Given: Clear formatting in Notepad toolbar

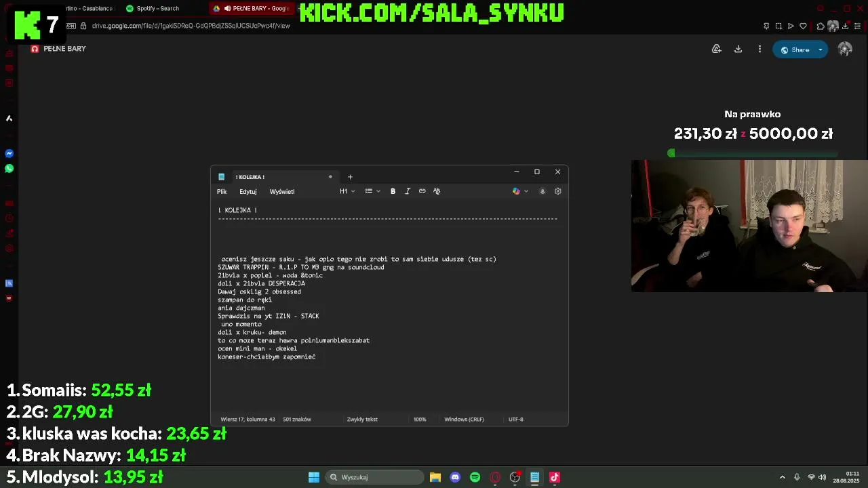Looking at the screenshot, I should tap(437, 191).
